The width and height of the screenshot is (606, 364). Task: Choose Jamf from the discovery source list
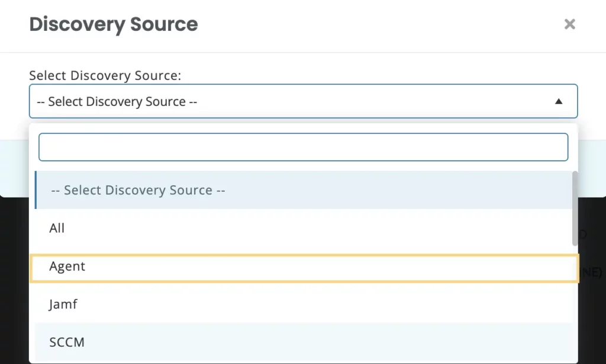[63, 304]
